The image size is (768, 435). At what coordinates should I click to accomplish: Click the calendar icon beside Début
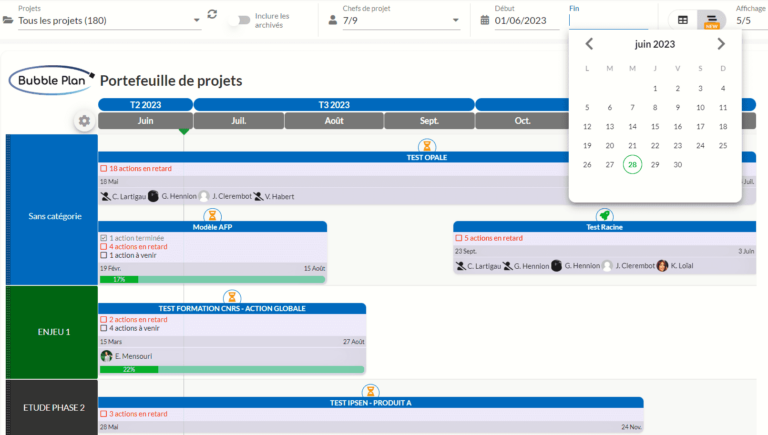(x=484, y=20)
